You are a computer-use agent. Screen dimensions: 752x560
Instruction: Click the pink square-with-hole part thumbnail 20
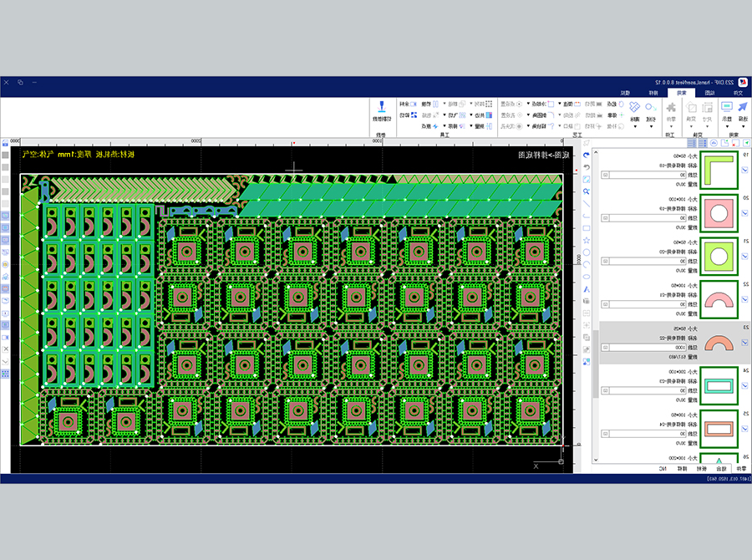coord(719,213)
